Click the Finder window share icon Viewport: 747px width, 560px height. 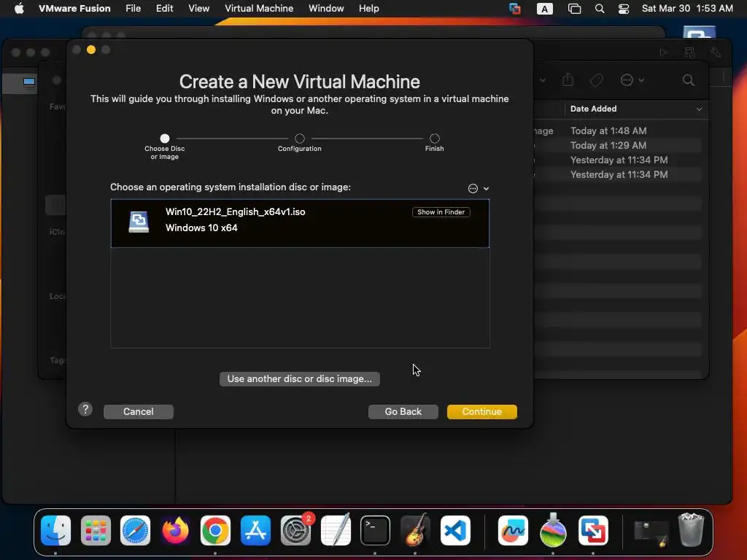tap(568, 79)
